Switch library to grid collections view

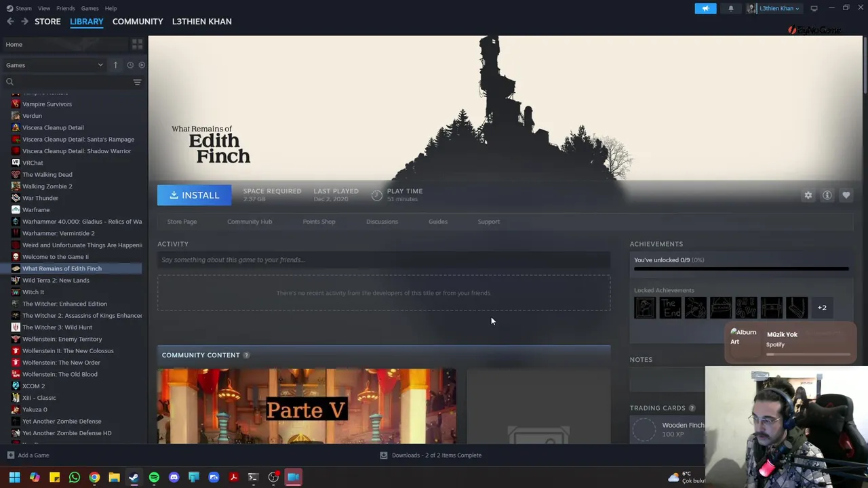(137, 44)
